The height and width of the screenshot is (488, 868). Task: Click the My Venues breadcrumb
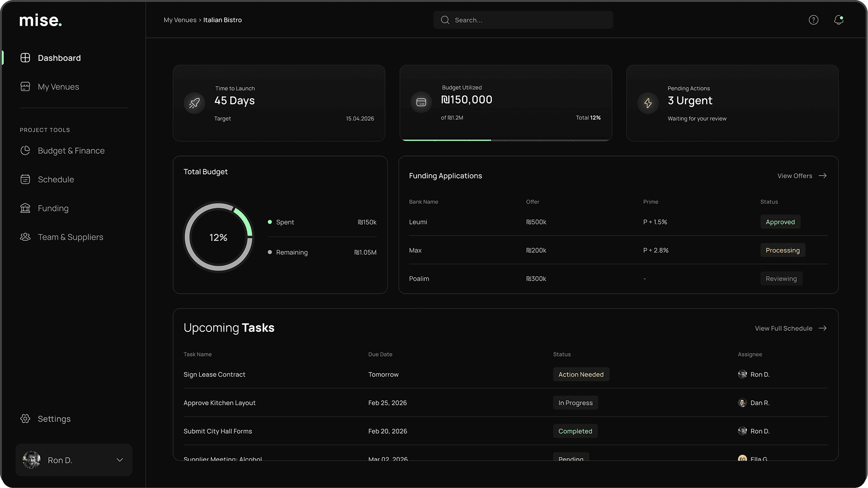coord(180,20)
